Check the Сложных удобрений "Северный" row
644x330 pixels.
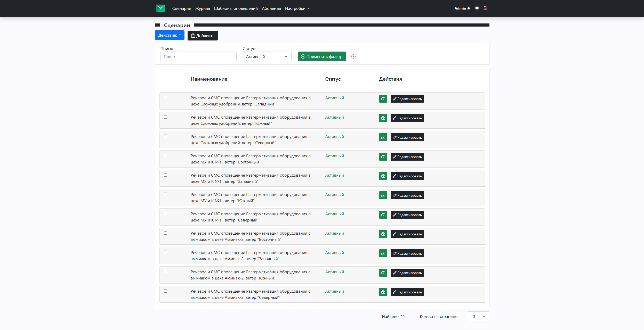pyautogui.click(x=166, y=136)
